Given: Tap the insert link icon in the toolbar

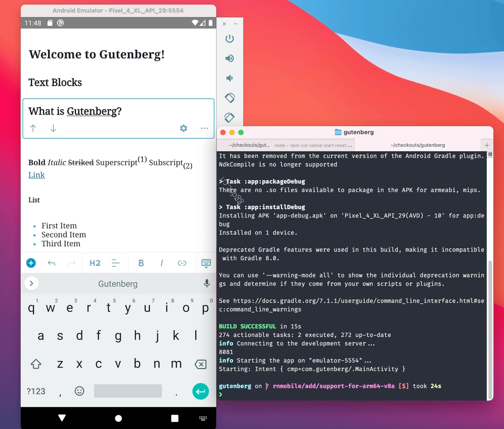Looking at the screenshot, I should pos(182,263).
